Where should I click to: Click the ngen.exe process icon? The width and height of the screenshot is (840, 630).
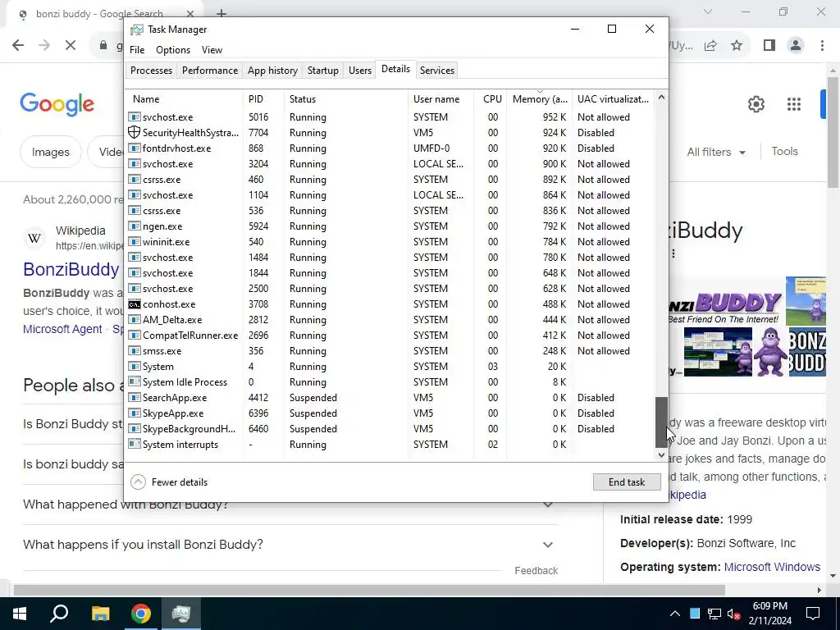[134, 226]
